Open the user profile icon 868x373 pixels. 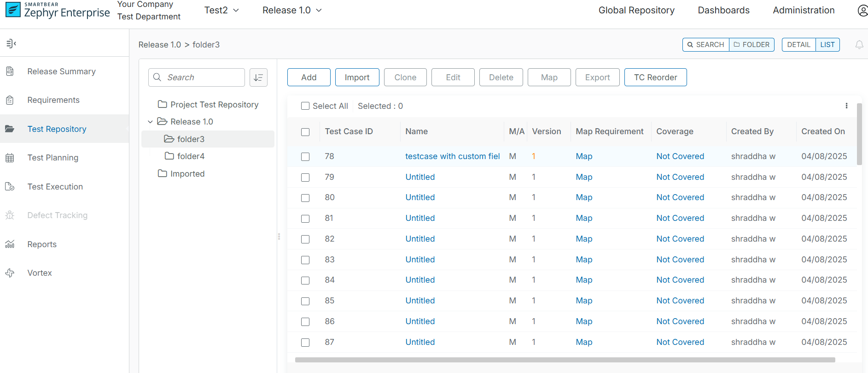pyautogui.click(x=862, y=11)
